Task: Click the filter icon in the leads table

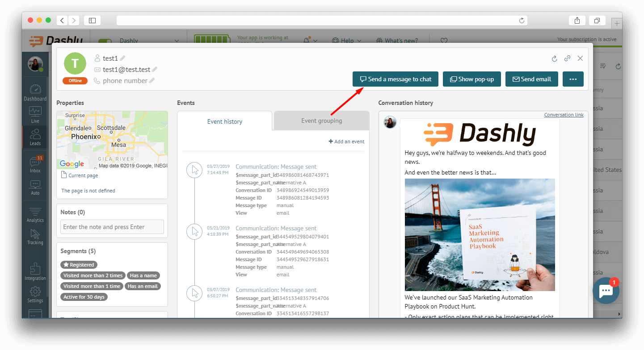Action: tap(603, 66)
